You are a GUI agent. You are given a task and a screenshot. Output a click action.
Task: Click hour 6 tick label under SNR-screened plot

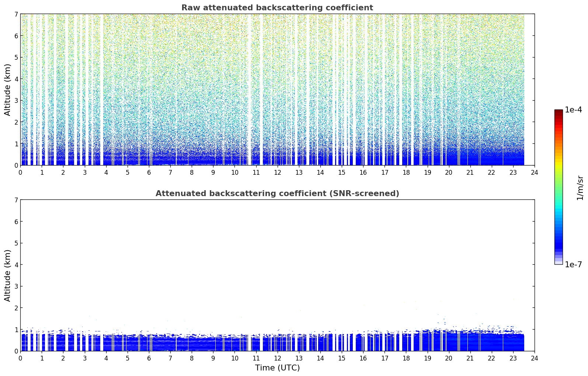tap(149, 358)
